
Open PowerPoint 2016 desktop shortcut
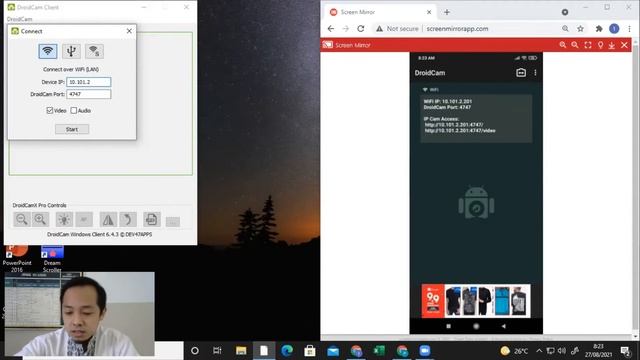pos(17,259)
